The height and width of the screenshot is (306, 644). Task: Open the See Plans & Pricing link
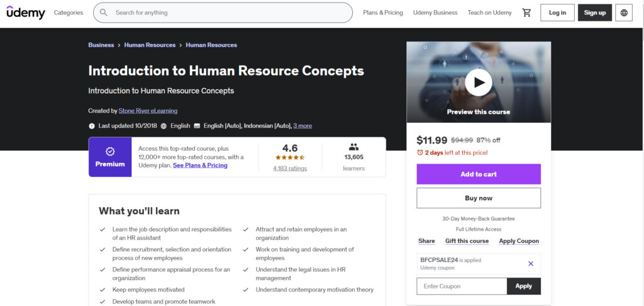200,166
